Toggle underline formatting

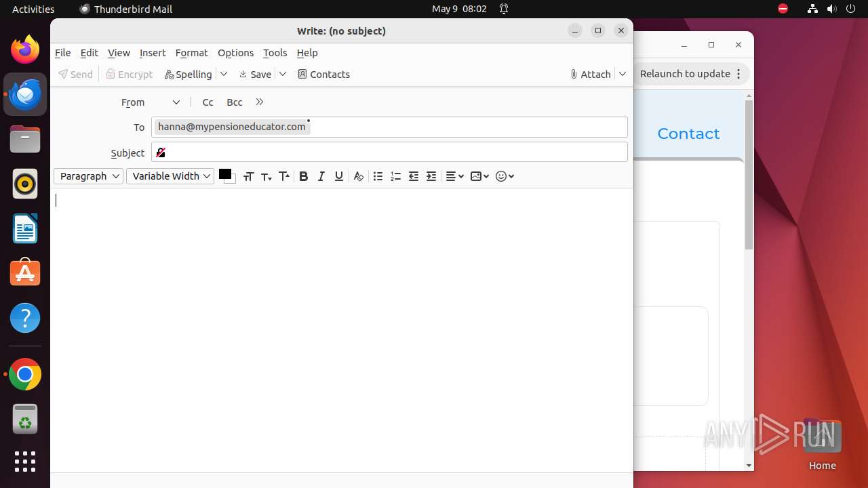pyautogui.click(x=339, y=176)
